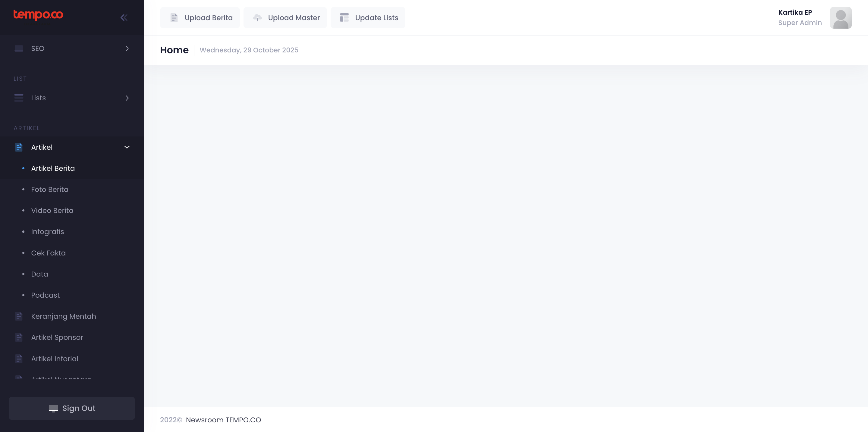Click the blue Artikel document icon

point(19,147)
